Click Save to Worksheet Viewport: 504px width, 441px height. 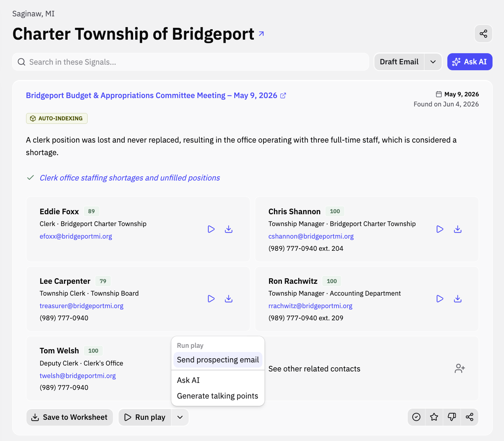click(x=70, y=417)
